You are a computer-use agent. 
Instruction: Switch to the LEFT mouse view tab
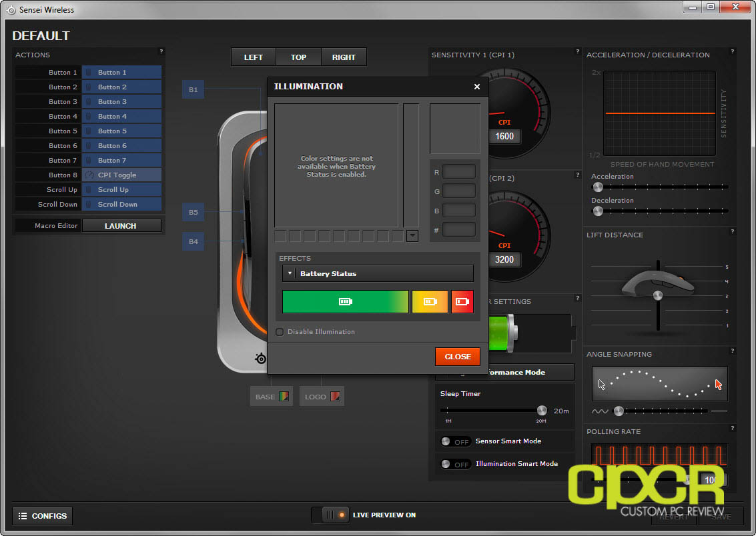253,57
